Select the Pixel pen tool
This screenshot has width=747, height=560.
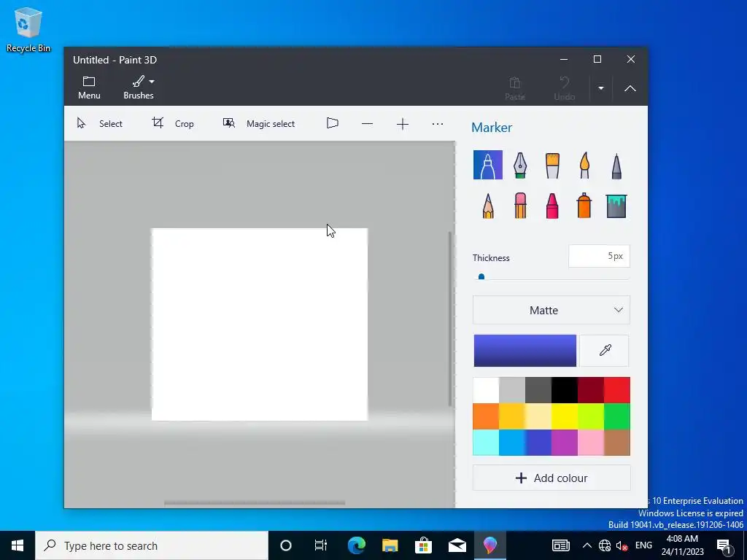(616, 166)
